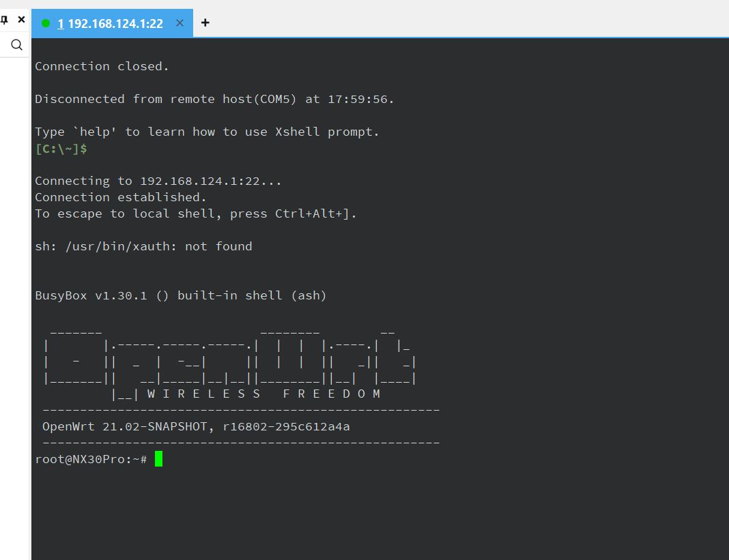
Task: Click the pin icon of the side panel
Action: pos(5,20)
